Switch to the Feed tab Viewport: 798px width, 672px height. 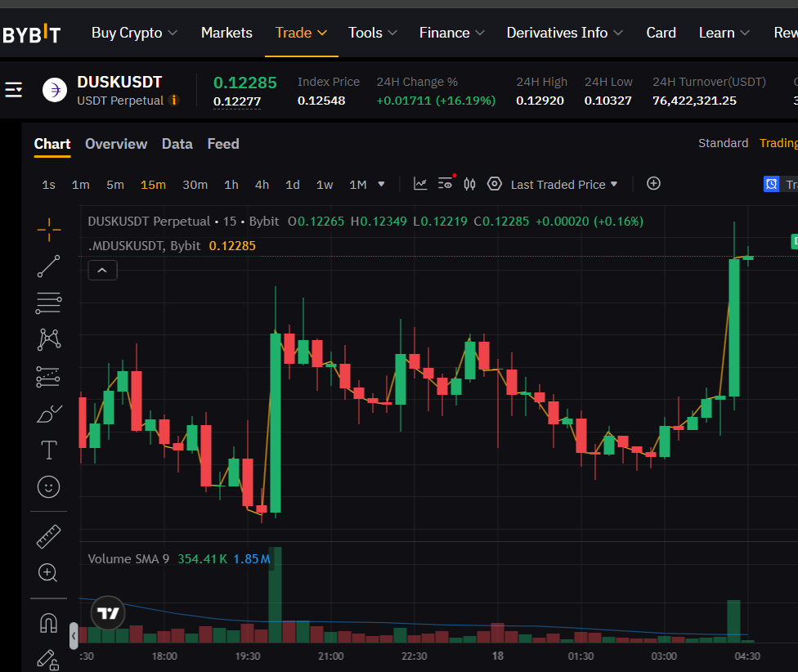[x=223, y=144]
